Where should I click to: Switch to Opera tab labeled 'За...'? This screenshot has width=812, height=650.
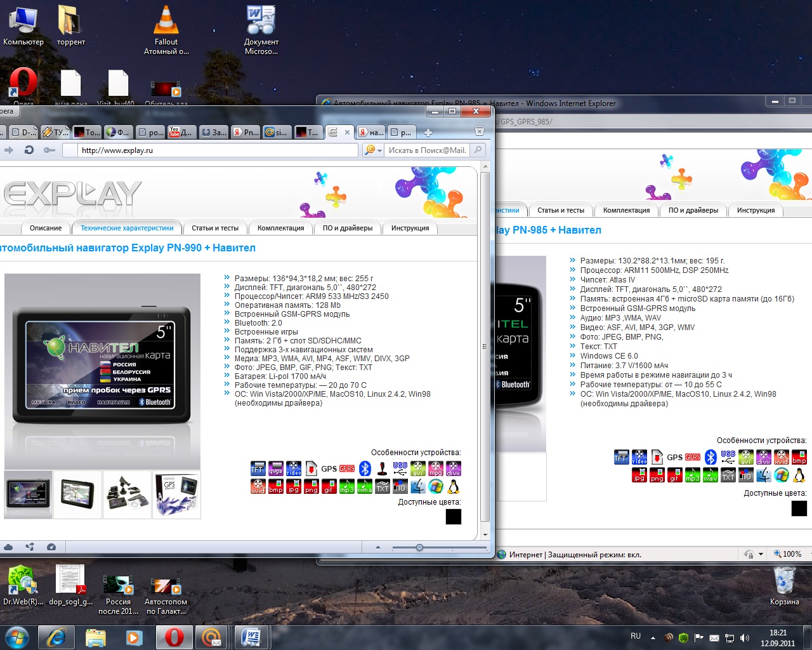(x=214, y=132)
